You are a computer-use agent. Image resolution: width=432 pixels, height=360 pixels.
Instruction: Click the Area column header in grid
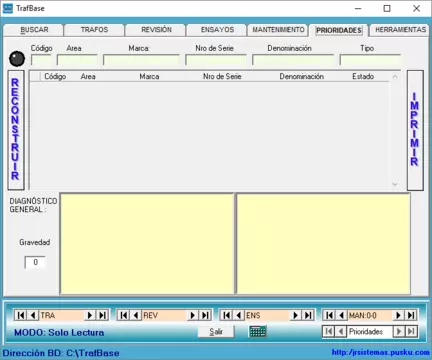(x=88, y=77)
